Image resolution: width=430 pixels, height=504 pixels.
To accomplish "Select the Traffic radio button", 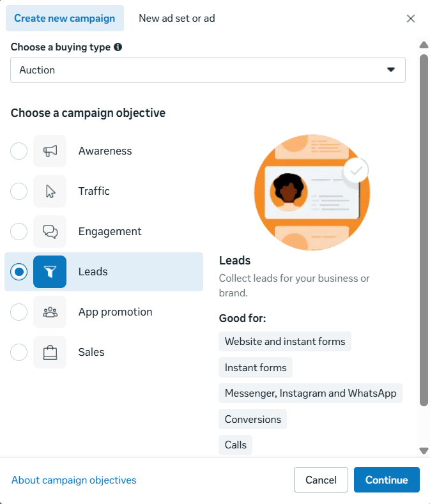I will [19, 192].
